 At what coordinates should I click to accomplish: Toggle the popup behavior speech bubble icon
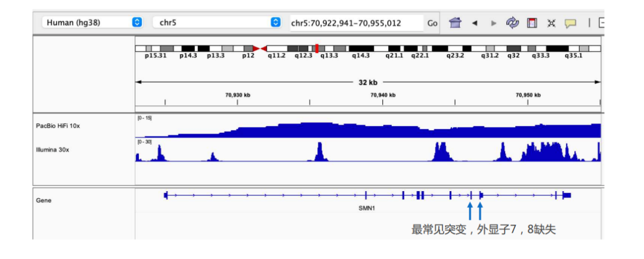(x=571, y=23)
